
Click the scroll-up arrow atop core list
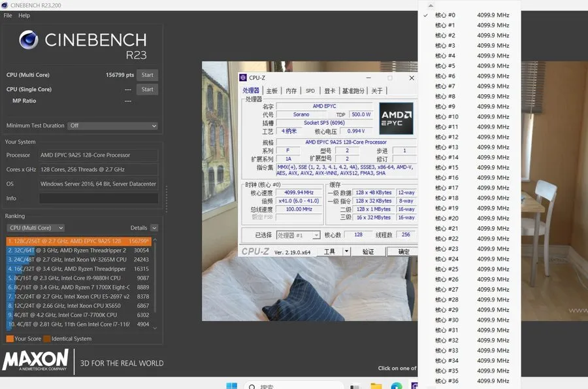(431, 5)
